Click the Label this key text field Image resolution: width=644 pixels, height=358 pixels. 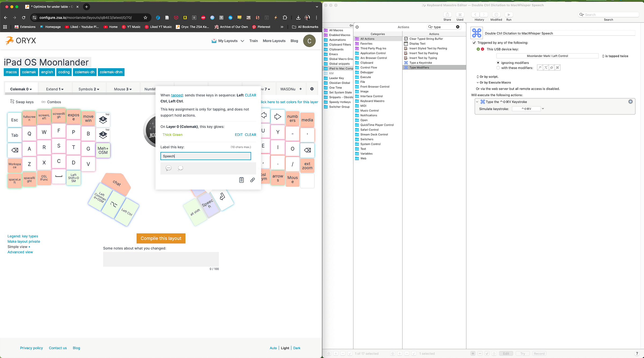(206, 156)
